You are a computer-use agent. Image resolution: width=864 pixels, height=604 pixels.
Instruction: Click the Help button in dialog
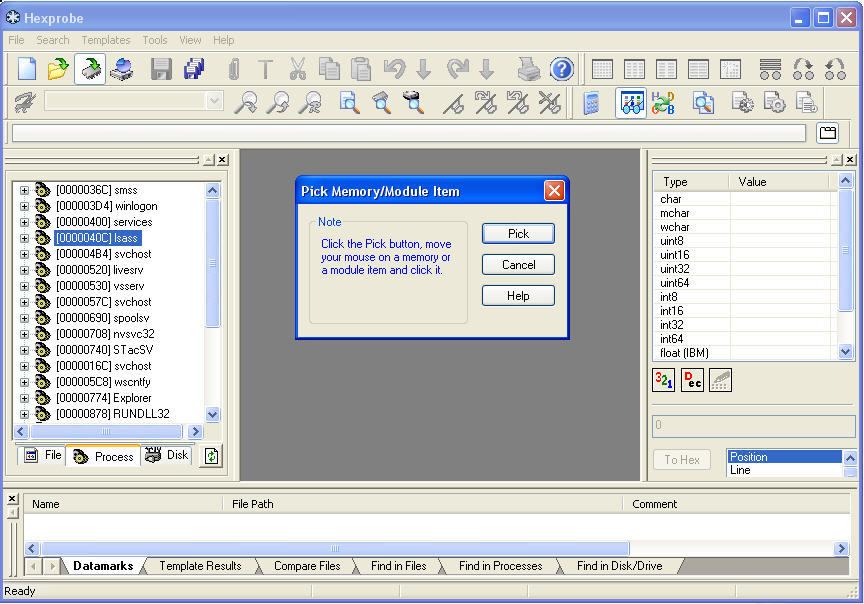[x=518, y=296]
